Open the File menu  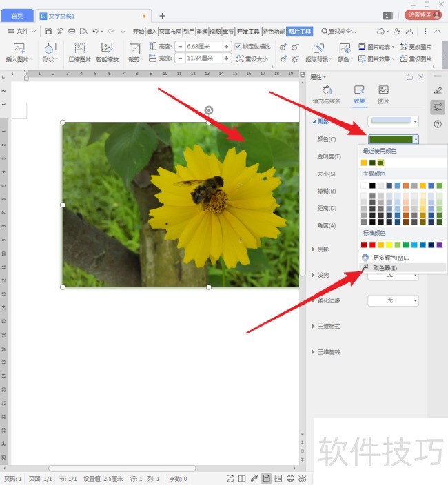pyautogui.click(x=21, y=31)
